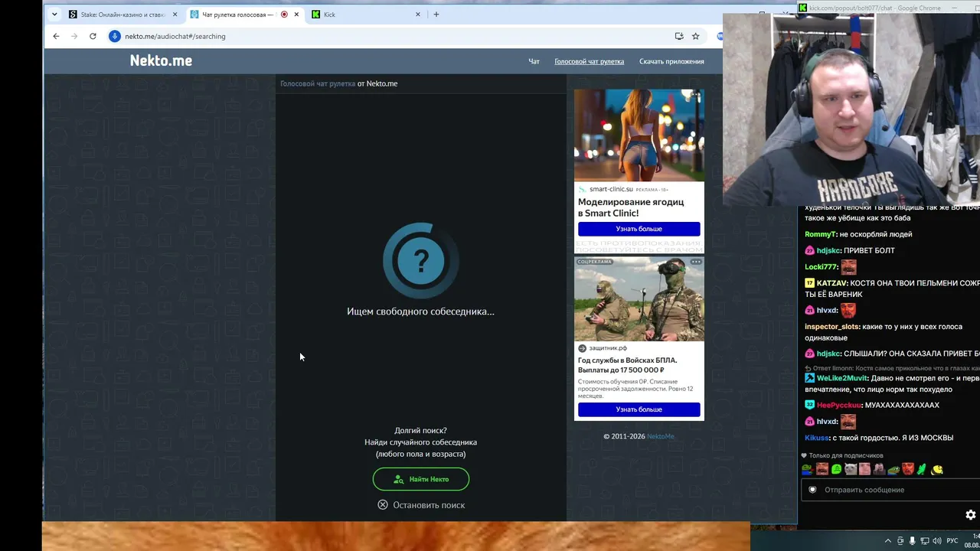Click the military drone ad image

639,299
